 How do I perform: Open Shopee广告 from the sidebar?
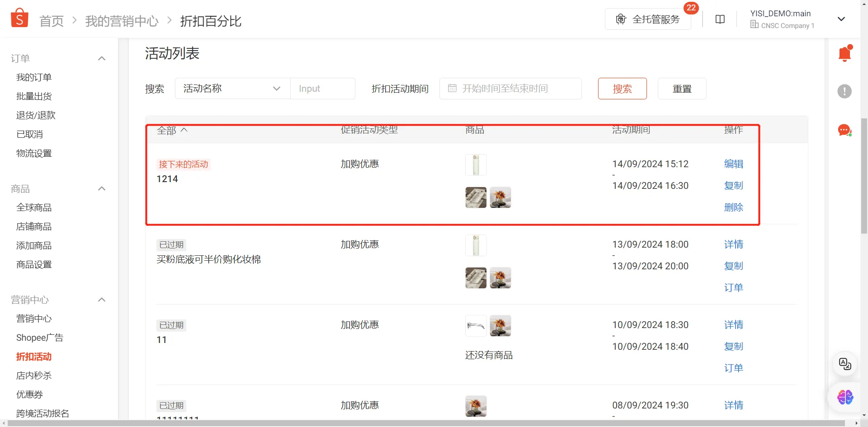click(x=40, y=338)
